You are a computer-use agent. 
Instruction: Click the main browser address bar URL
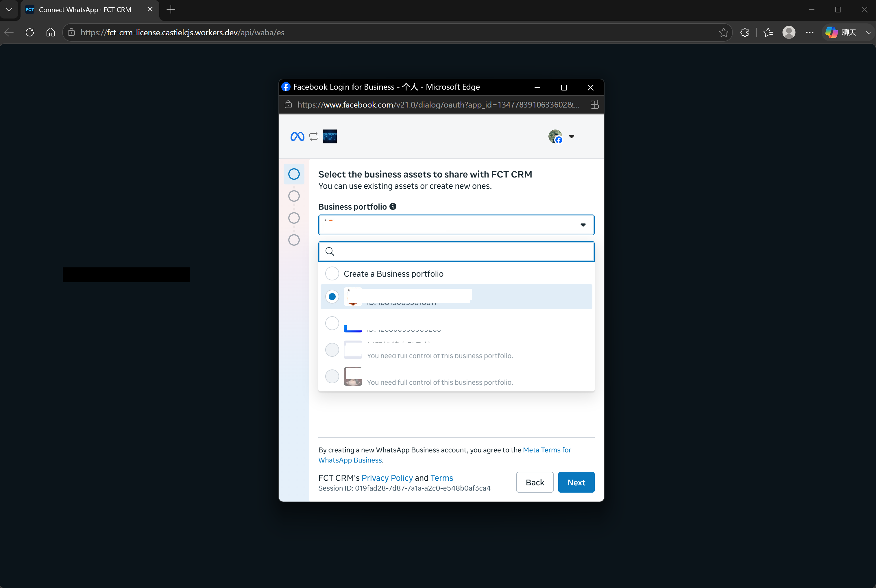[x=182, y=33]
